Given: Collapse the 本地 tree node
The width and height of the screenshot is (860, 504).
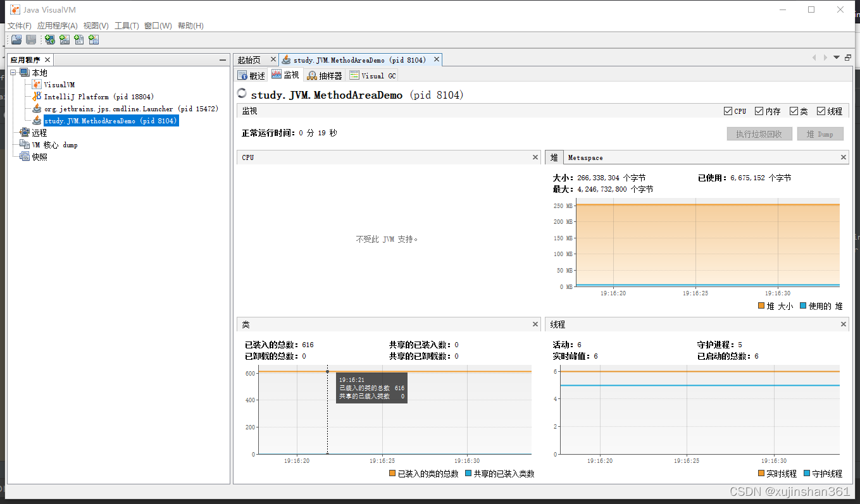Looking at the screenshot, I should click(13, 73).
